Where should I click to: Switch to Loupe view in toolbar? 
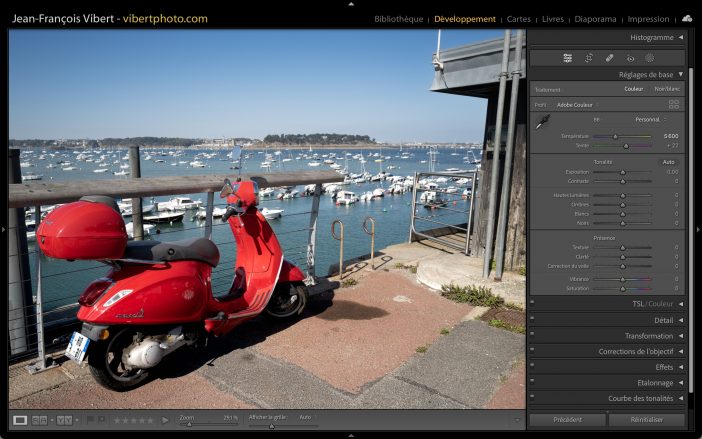[x=20, y=420]
